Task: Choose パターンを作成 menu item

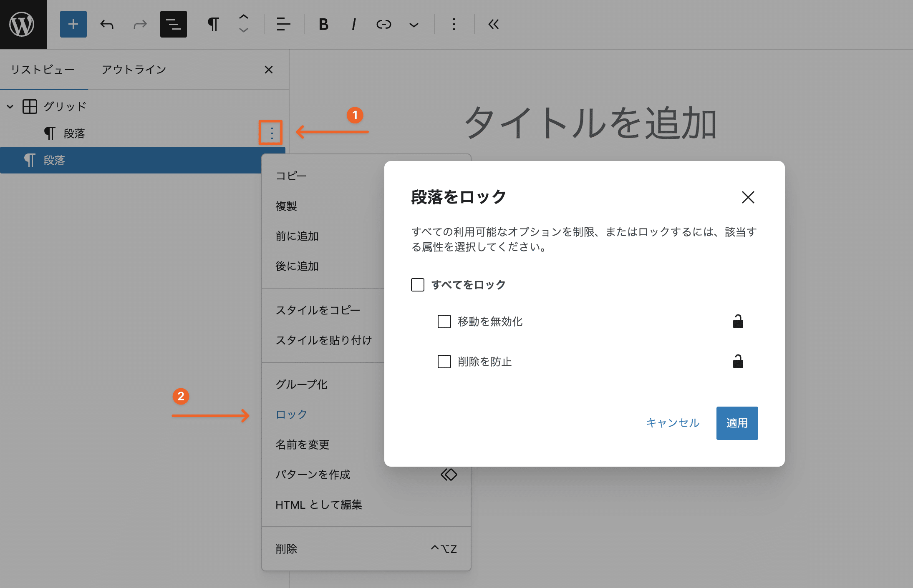Action: (366, 475)
